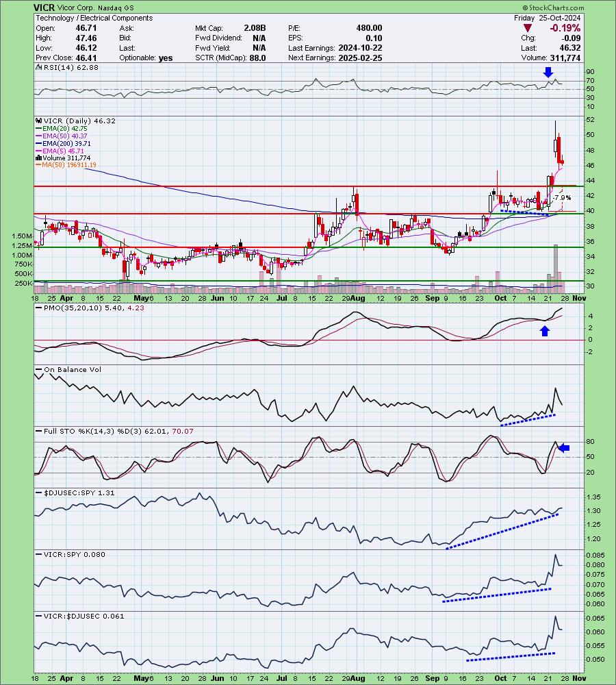Click the Fwd Yield N/A value

259,48
